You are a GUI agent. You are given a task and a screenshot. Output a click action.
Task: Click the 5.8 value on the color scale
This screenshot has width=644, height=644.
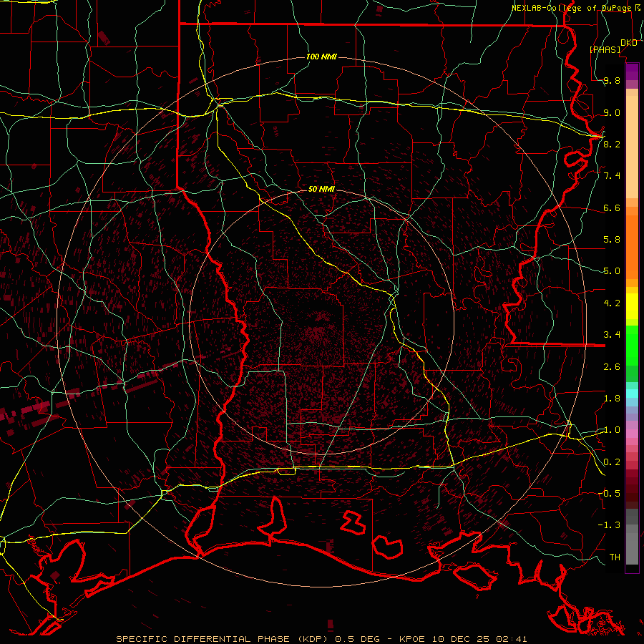612,240
